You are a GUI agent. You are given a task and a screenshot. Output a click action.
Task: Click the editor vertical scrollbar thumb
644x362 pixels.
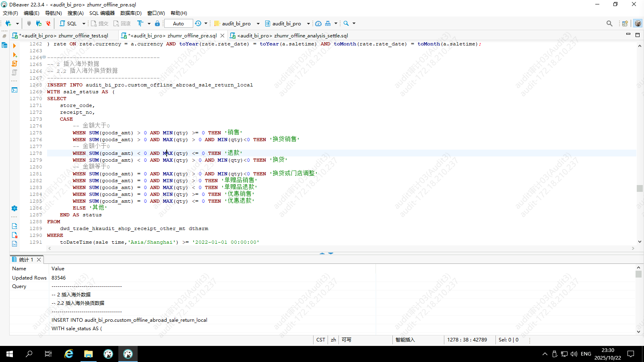pos(640,188)
